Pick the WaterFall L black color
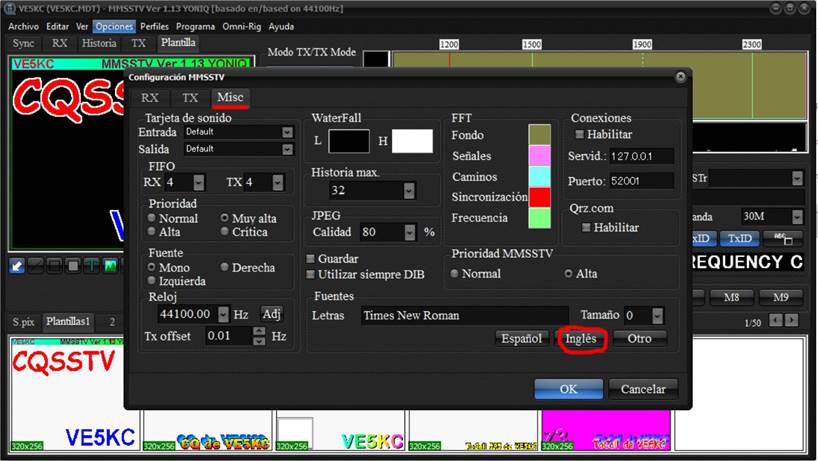The height and width of the screenshot is (461, 818). pos(349,141)
